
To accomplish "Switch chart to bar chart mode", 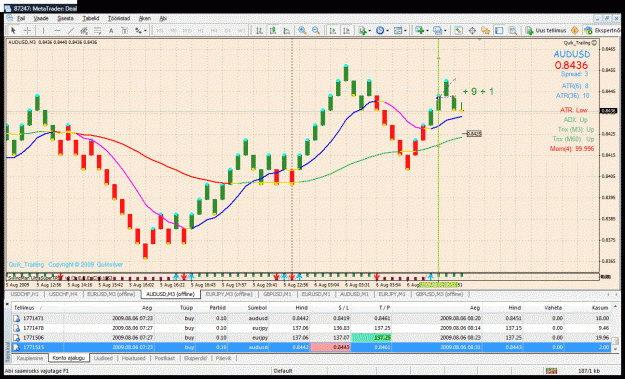I will point(259,30).
